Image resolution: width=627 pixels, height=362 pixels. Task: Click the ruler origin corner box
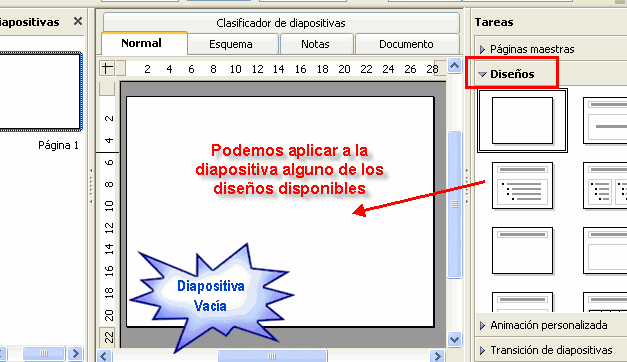point(107,68)
